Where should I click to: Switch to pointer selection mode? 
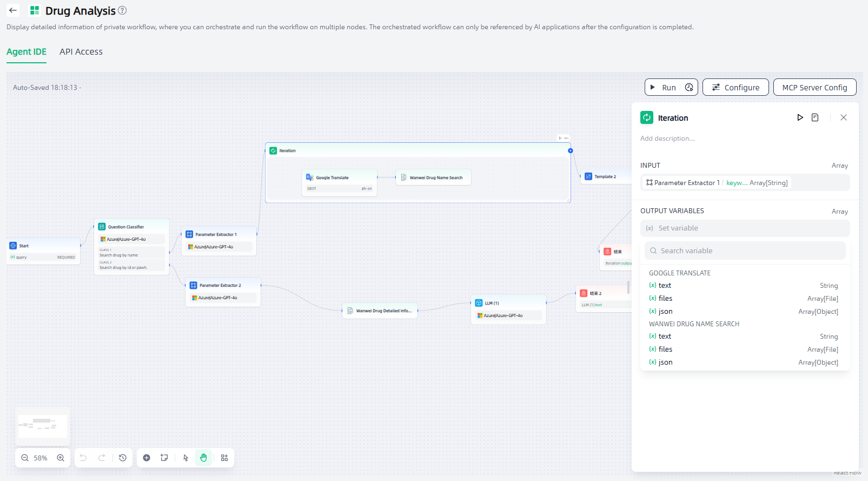pos(186,458)
